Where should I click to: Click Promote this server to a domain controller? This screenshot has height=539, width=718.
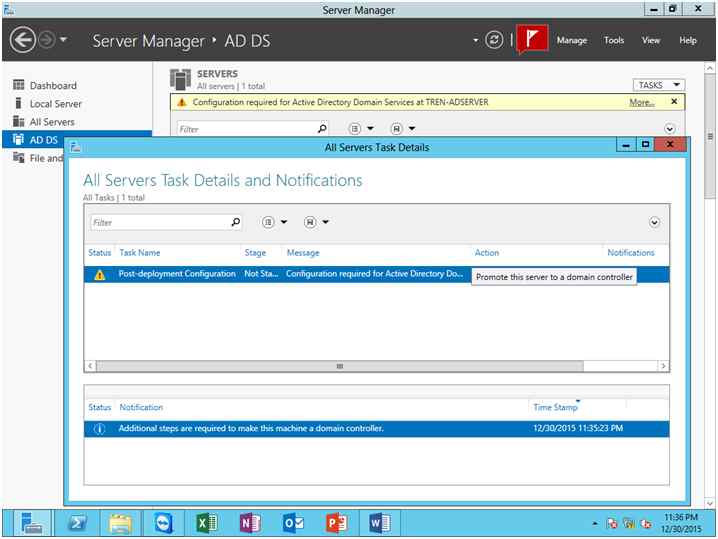coord(554,277)
